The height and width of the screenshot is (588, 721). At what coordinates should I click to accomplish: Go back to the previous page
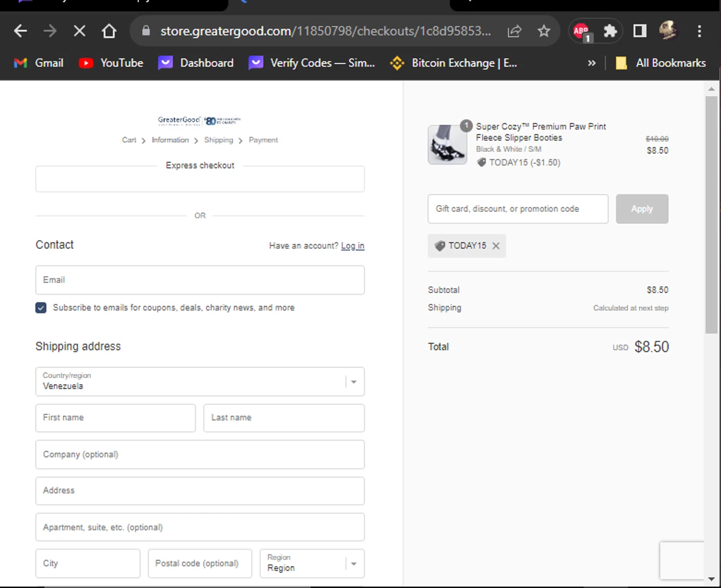pyautogui.click(x=20, y=31)
